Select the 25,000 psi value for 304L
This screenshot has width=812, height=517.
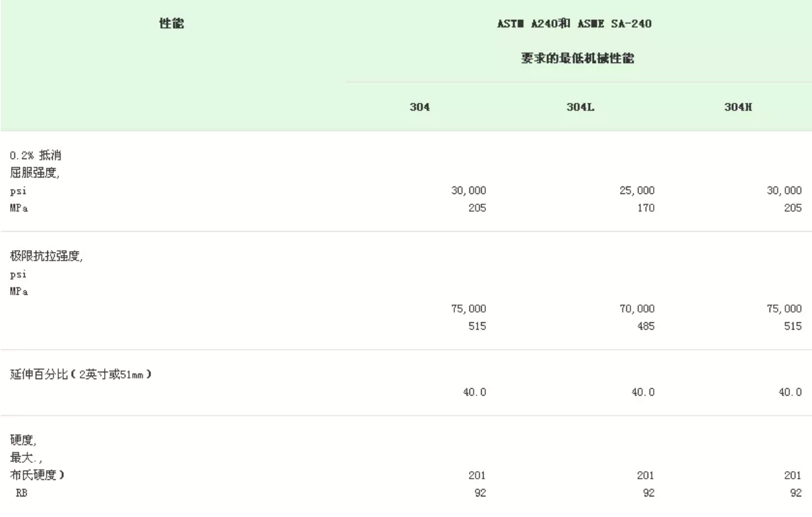637,191
